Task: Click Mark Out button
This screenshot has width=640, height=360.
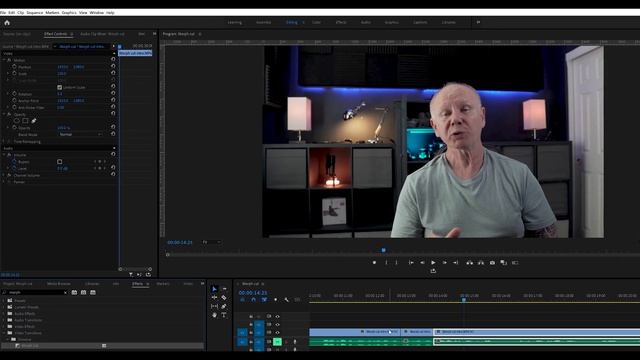Action: pyautogui.click(x=396, y=263)
